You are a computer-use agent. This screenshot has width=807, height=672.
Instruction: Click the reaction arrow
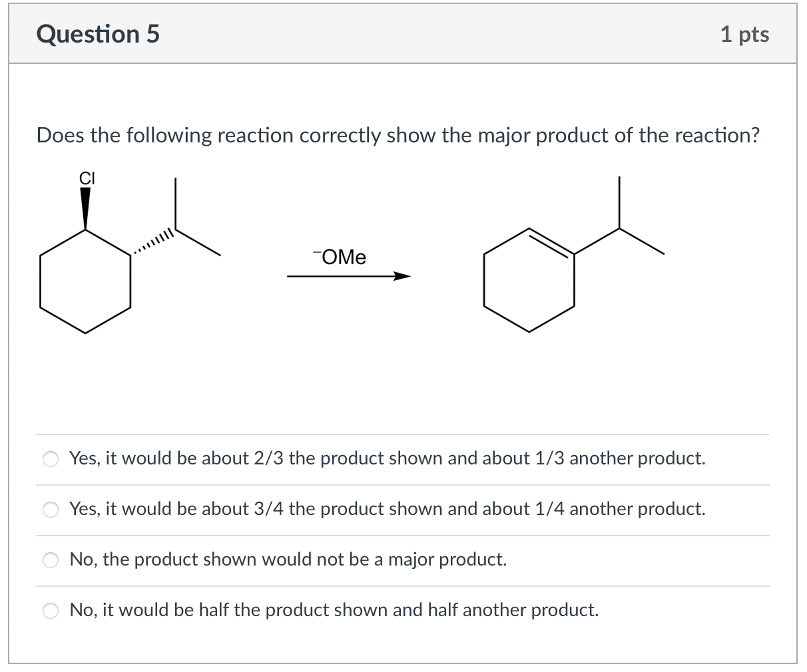346,275
